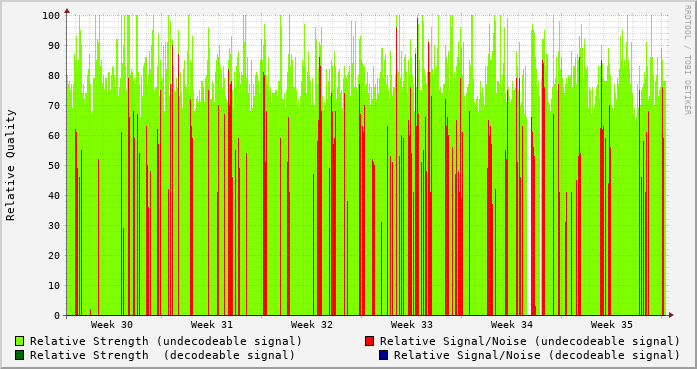Click the white gap in Week 34 data
This screenshot has height=369, width=697.
[529, 213]
